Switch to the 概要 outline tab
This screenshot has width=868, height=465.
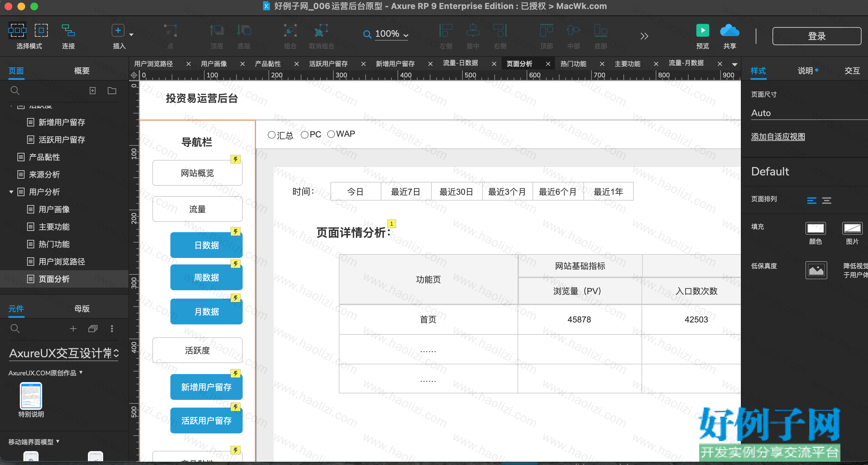pos(82,71)
